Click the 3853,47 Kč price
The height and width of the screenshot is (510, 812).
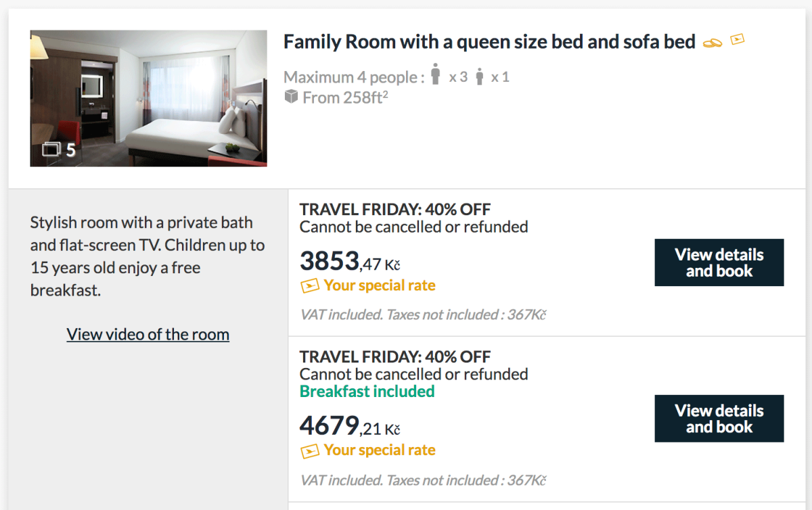click(x=350, y=261)
